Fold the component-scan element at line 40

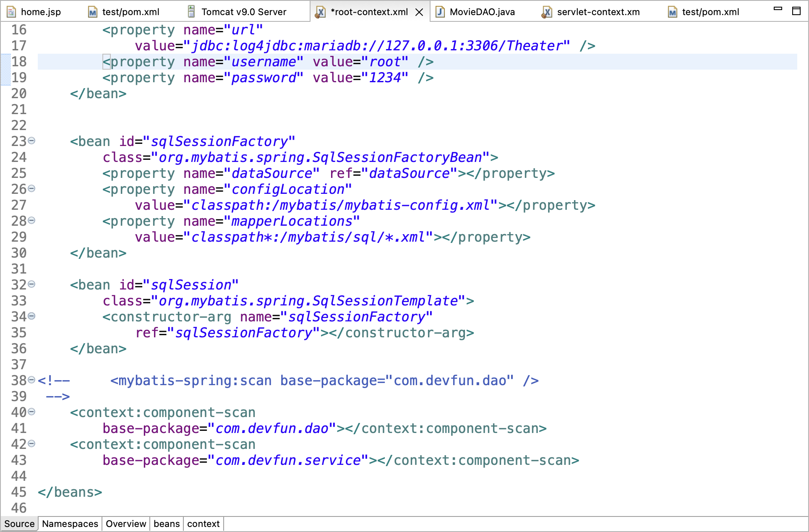pyautogui.click(x=31, y=412)
